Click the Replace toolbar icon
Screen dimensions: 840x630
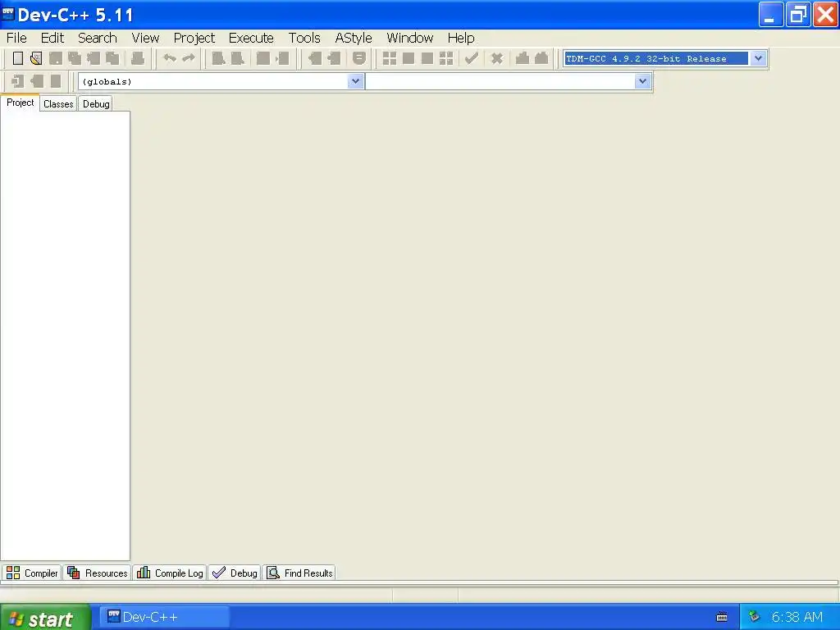tap(237, 58)
